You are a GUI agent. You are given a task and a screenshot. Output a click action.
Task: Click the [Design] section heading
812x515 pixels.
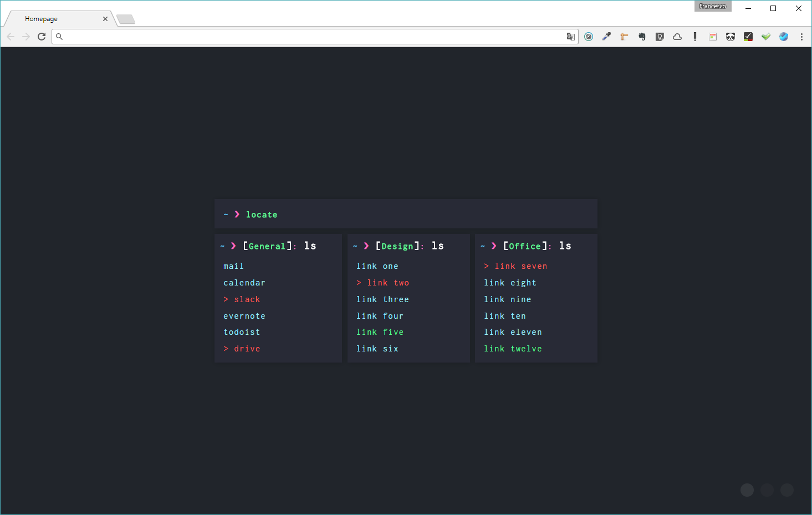pyautogui.click(x=397, y=246)
